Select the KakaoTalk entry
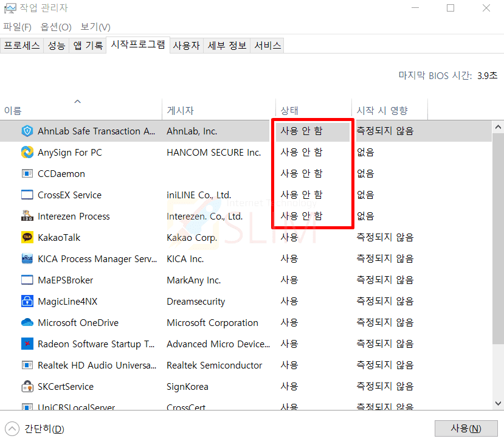Viewport: 504px width, 447px height. click(59, 237)
